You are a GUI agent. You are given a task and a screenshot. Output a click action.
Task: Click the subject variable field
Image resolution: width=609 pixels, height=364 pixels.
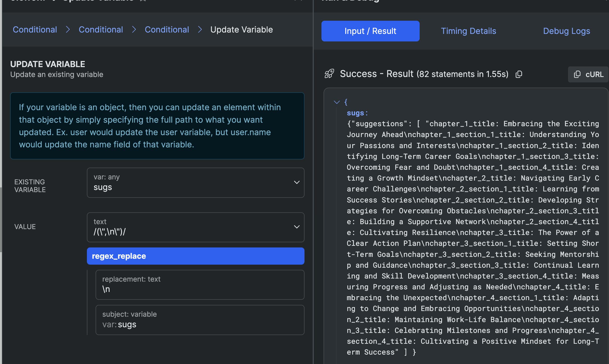200,320
